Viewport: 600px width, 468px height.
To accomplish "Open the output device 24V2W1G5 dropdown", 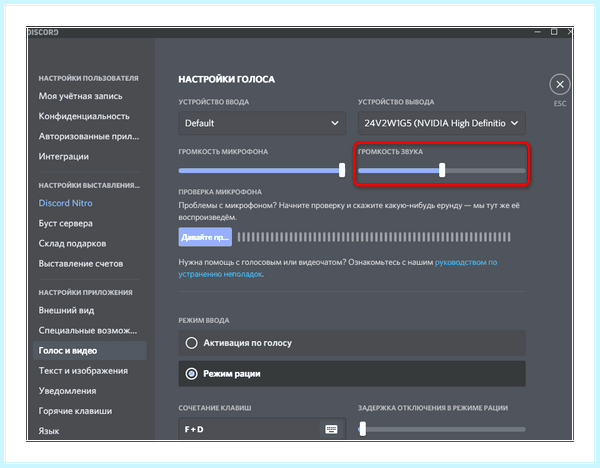I will pos(442,123).
